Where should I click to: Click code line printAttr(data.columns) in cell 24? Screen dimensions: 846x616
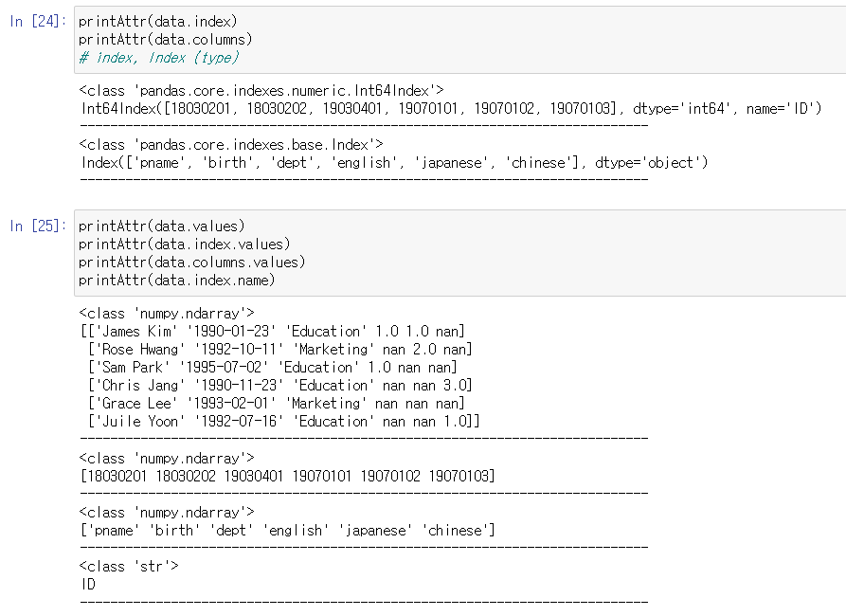pos(165,40)
